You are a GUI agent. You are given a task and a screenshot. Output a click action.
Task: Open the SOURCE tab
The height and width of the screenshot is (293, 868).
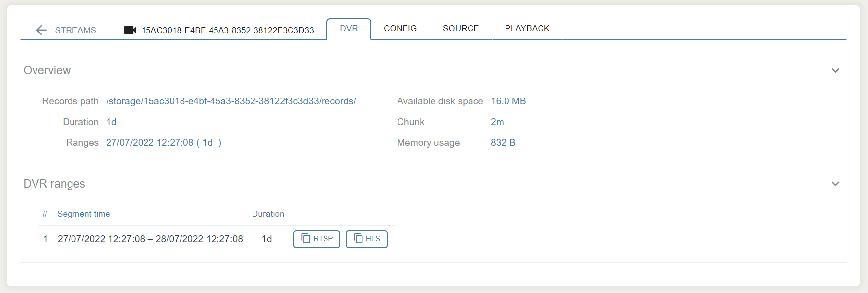461,29
